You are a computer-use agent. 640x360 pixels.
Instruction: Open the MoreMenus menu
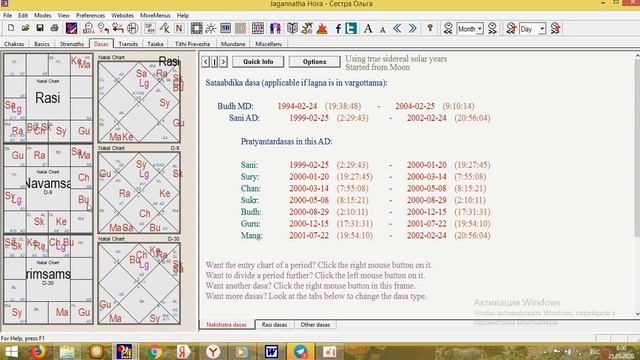pyautogui.click(x=155, y=15)
